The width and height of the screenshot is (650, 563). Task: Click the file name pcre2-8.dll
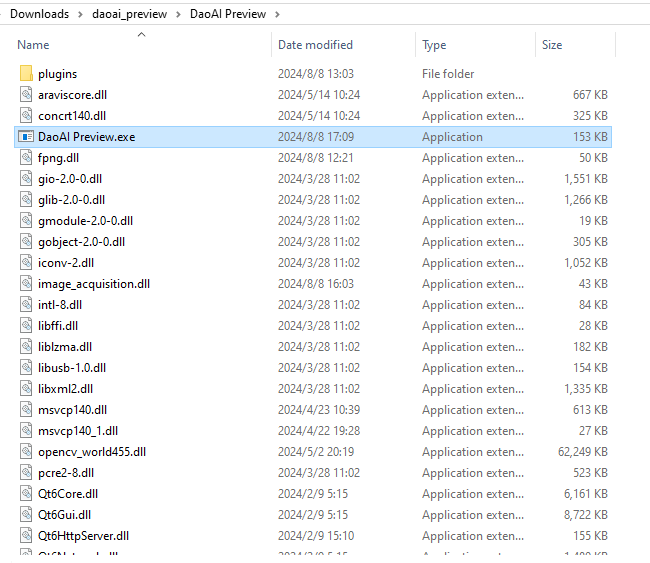(x=66, y=473)
